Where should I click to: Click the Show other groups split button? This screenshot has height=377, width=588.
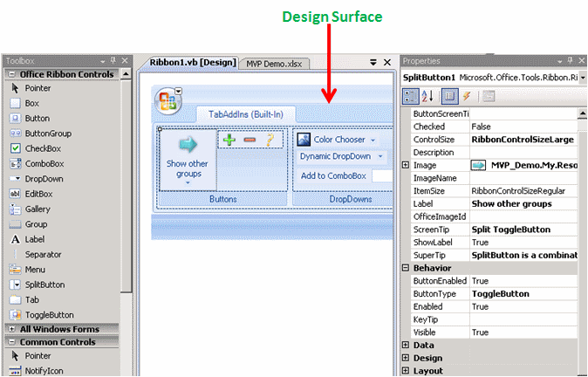point(188,160)
